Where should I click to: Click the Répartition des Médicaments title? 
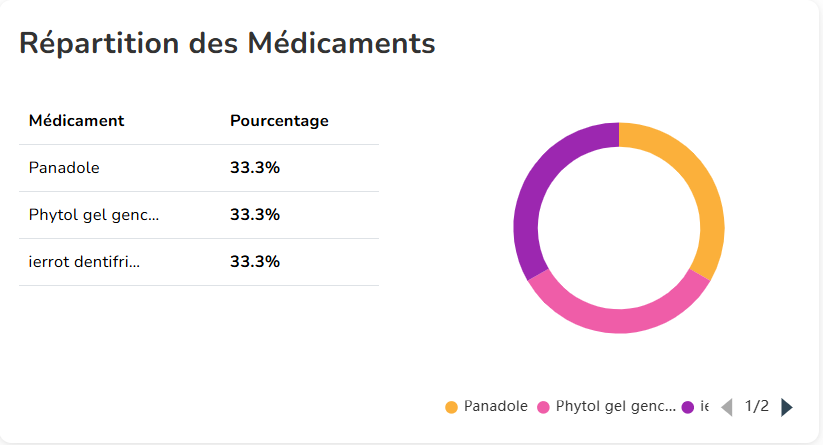227,43
